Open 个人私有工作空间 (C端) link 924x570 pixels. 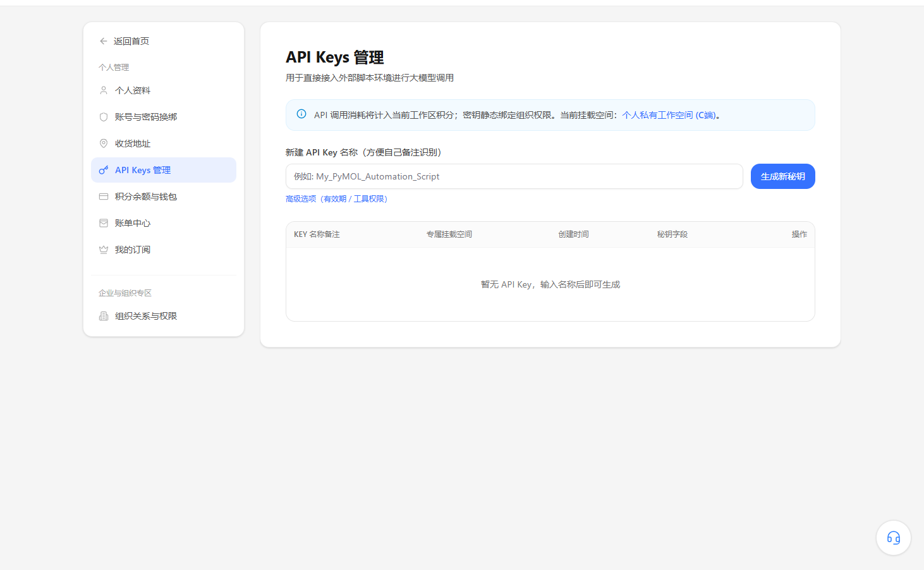(669, 115)
